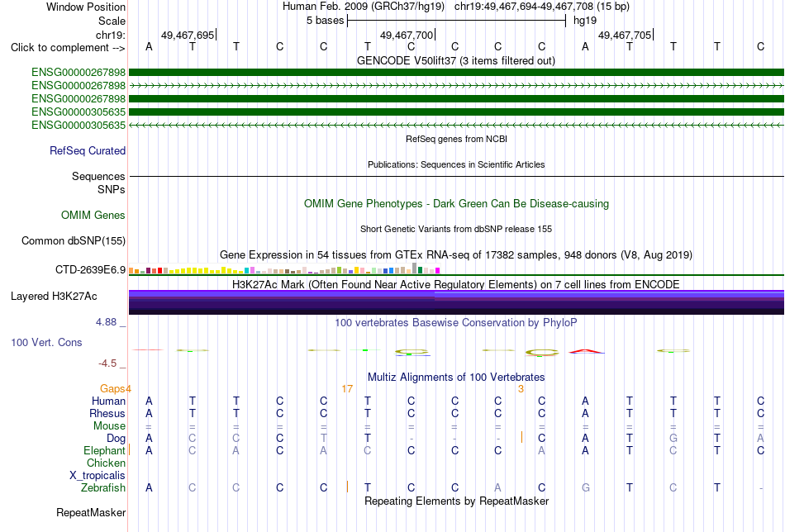785x532 pixels.
Task: Click the G base in Zebrafish row
Action: click(x=585, y=487)
